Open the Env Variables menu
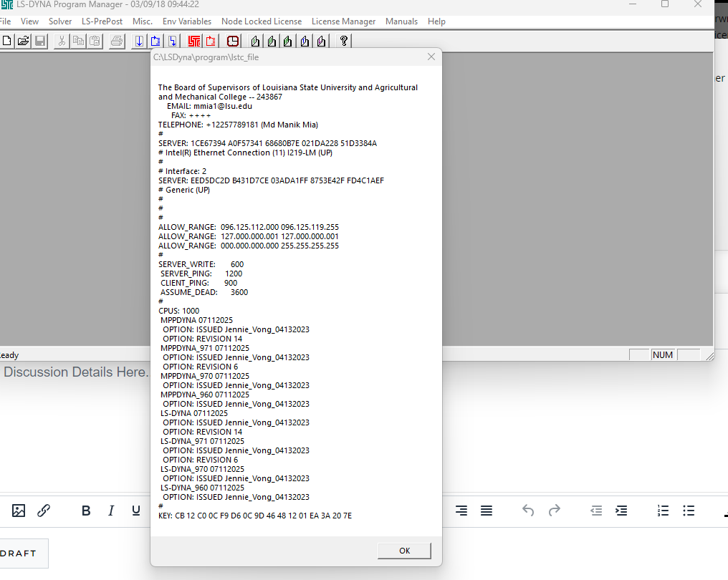Image resolution: width=728 pixels, height=580 pixels. click(x=187, y=21)
